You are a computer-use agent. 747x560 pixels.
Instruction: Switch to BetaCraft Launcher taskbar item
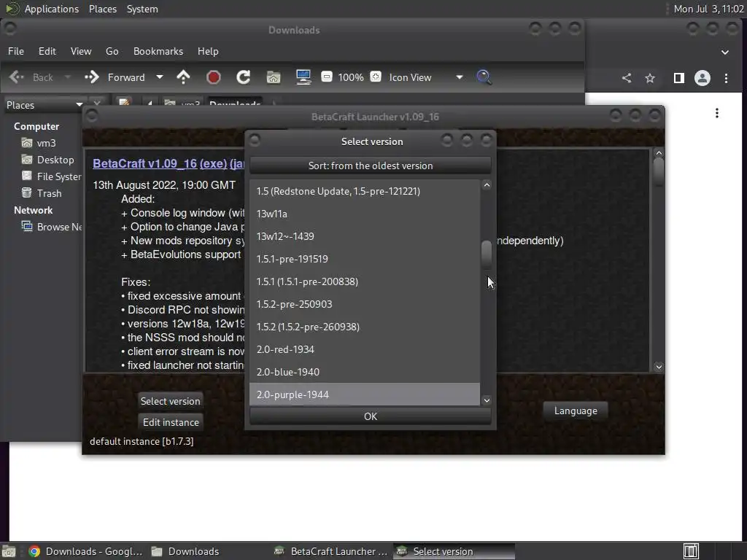(332, 551)
